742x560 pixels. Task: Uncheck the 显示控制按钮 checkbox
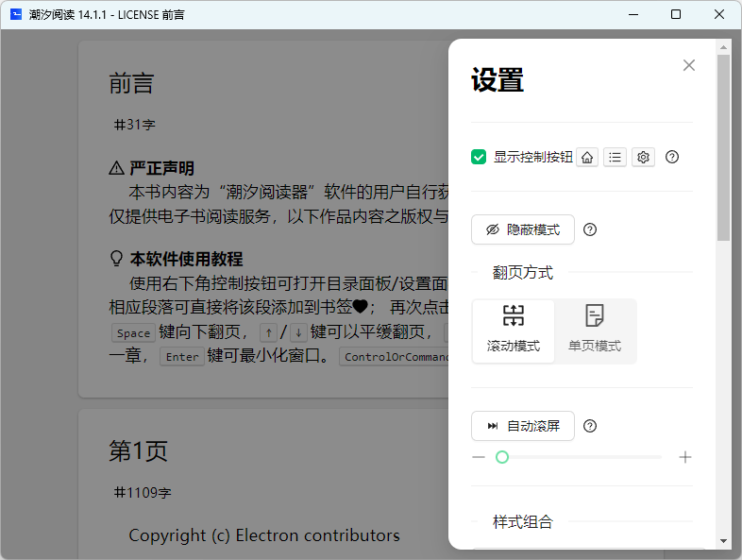click(x=479, y=157)
